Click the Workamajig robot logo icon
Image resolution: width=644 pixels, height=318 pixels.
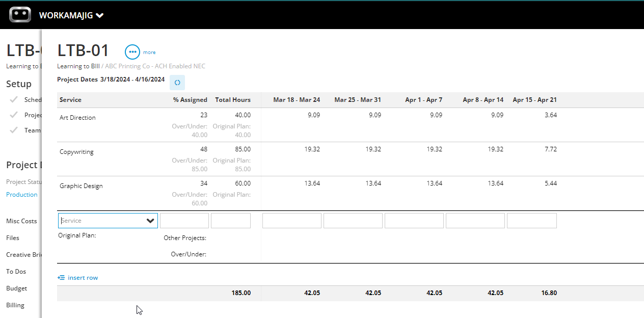(20, 15)
